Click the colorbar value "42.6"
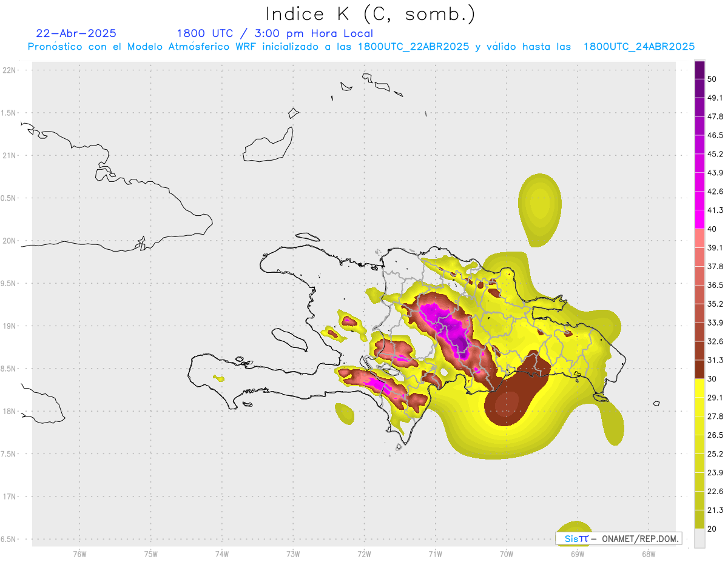The height and width of the screenshot is (562, 728). point(715,192)
